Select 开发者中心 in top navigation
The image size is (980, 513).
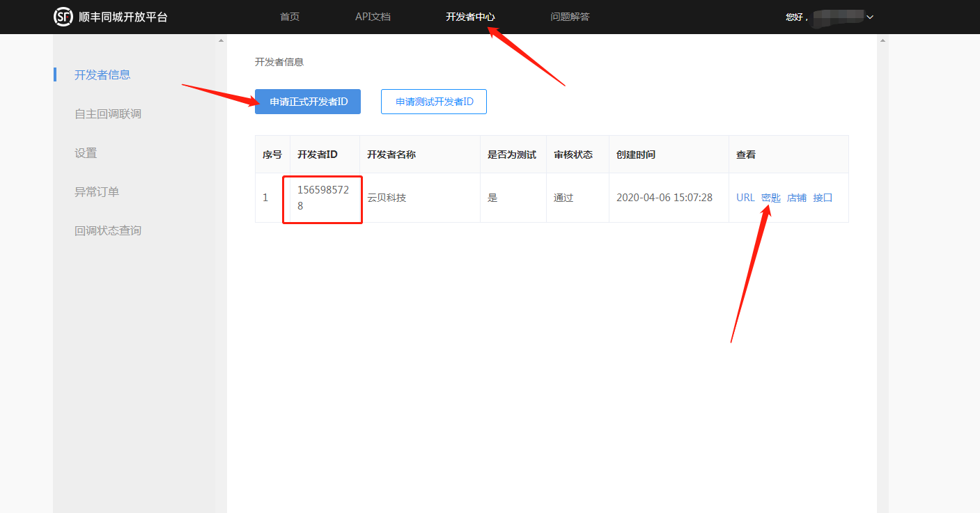(x=470, y=17)
